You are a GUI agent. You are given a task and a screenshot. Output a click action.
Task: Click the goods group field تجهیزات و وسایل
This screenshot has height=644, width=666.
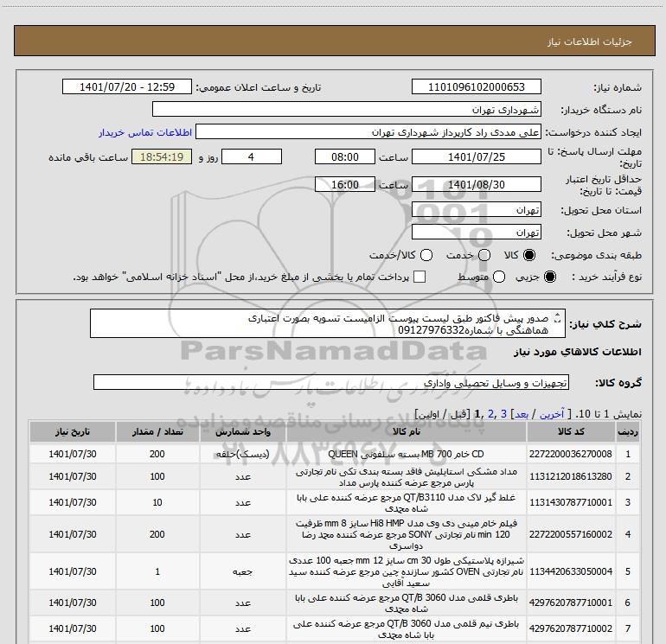331,382
